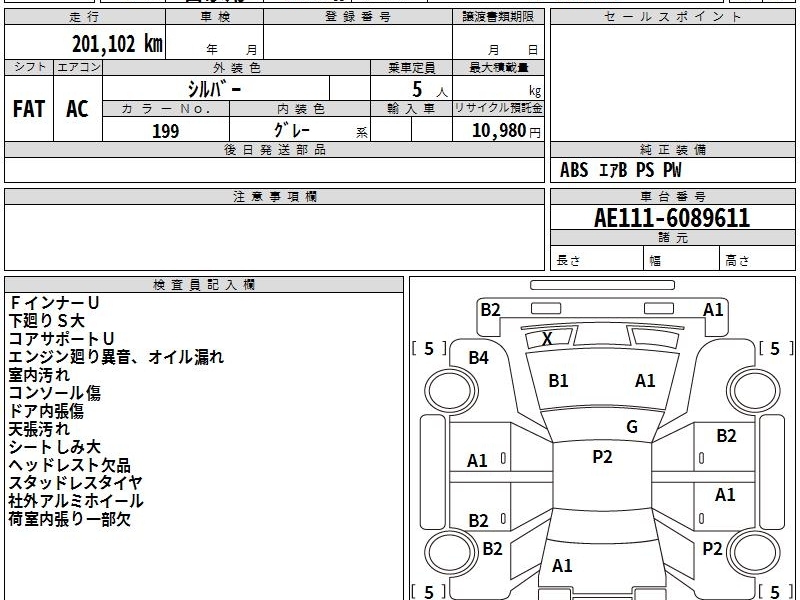Click the 諸元 header

click(672, 238)
